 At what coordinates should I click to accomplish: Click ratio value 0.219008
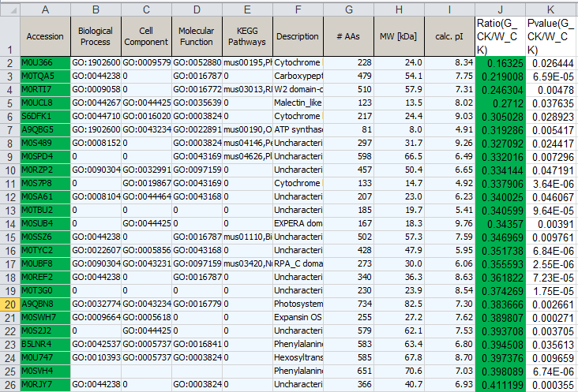tap(500, 77)
